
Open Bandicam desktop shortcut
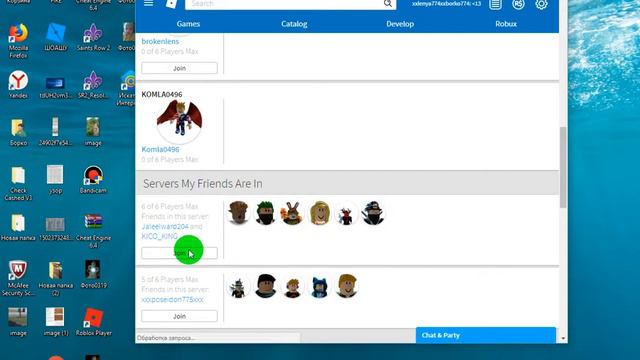coord(93,180)
